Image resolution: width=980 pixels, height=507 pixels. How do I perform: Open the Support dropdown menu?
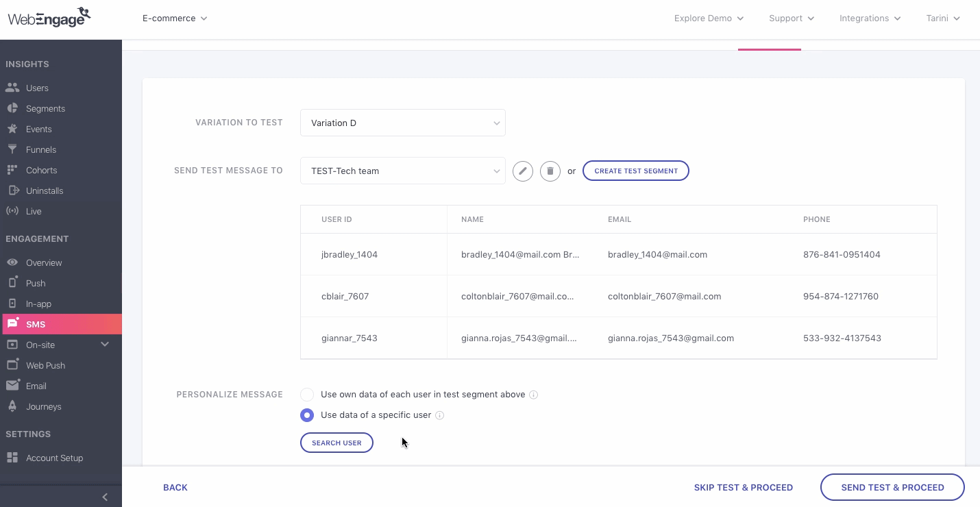[x=792, y=18]
